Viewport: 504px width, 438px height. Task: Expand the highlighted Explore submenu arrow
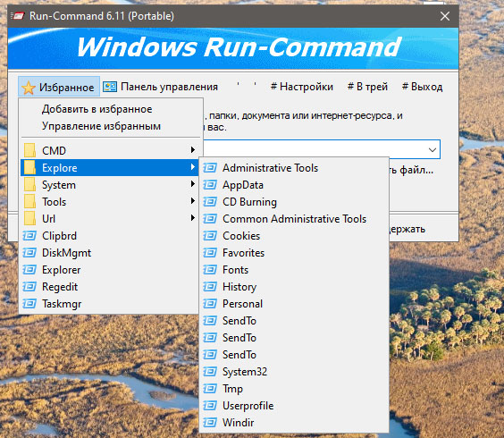pyautogui.click(x=192, y=167)
